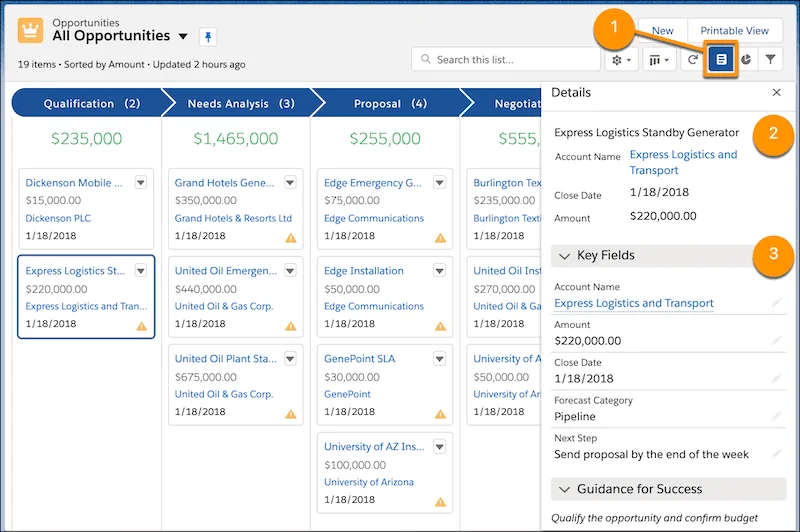The height and width of the screenshot is (532, 800).
Task: Click the New button
Action: pos(663,31)
